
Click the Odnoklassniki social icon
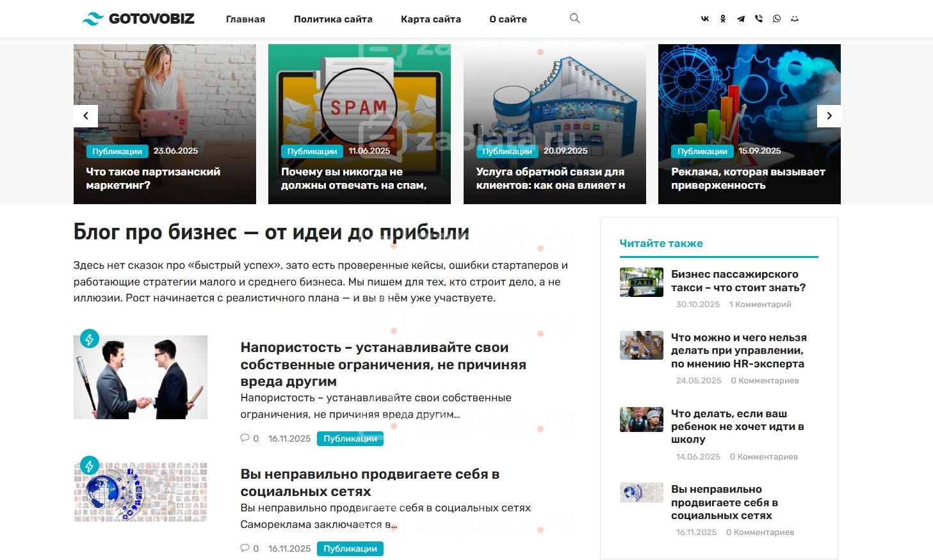(723, 19)
